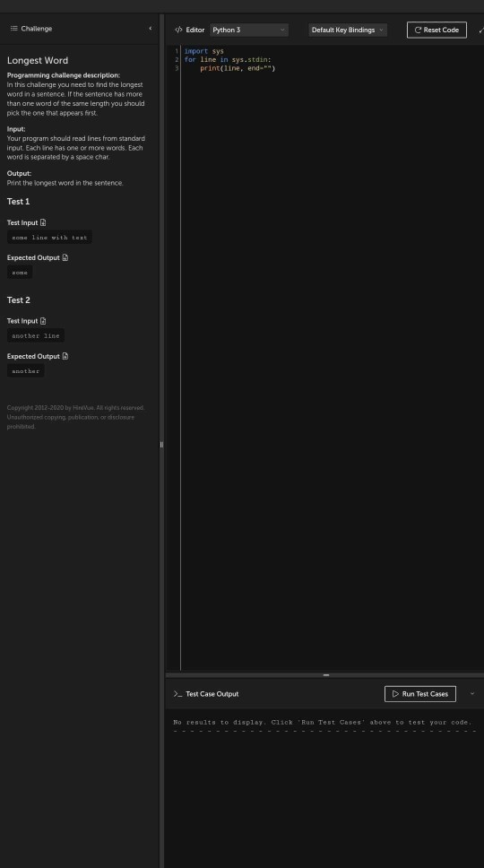Image resolution: width=484 pixels, height=868 pixels.
Task: Click the Test 1 heading
Action: (x=18, y=202)
